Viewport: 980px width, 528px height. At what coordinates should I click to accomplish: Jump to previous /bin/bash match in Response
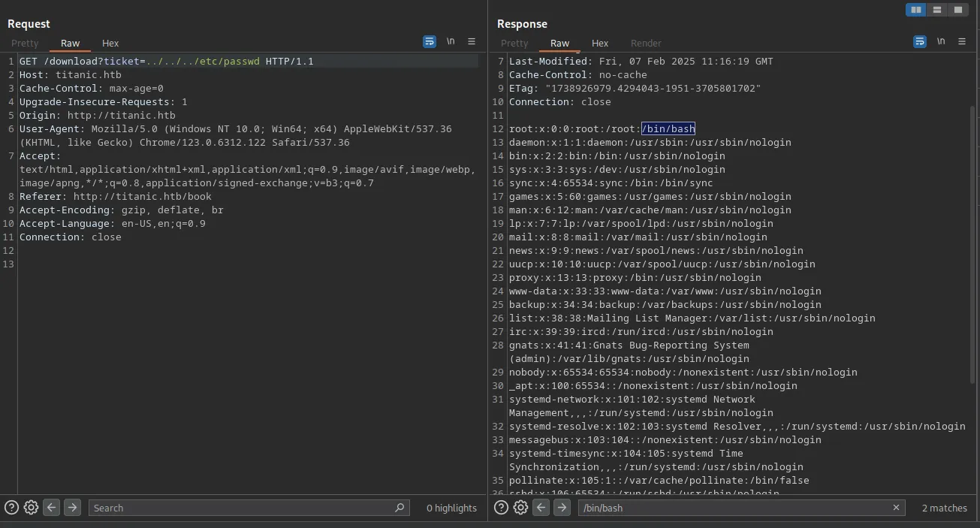point(541,508)
